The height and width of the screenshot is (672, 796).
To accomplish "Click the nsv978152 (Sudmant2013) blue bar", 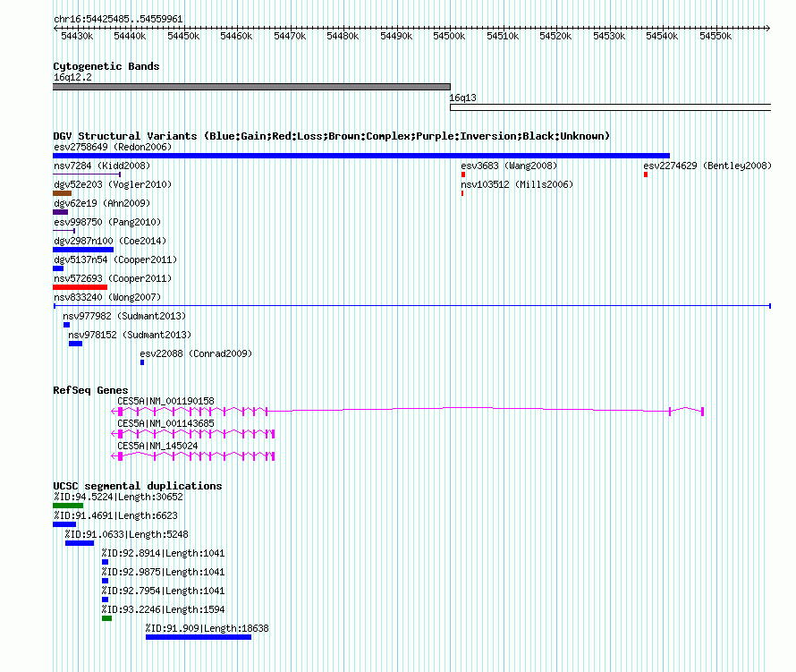I will (76, 344).
